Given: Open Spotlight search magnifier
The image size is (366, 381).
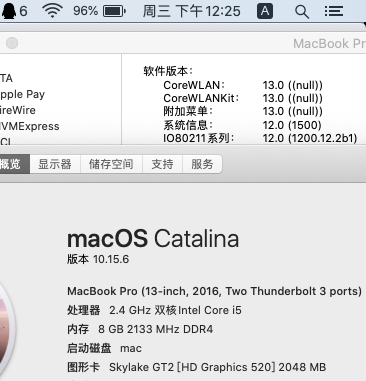Looking at the screenshot, I should [302, 11].
